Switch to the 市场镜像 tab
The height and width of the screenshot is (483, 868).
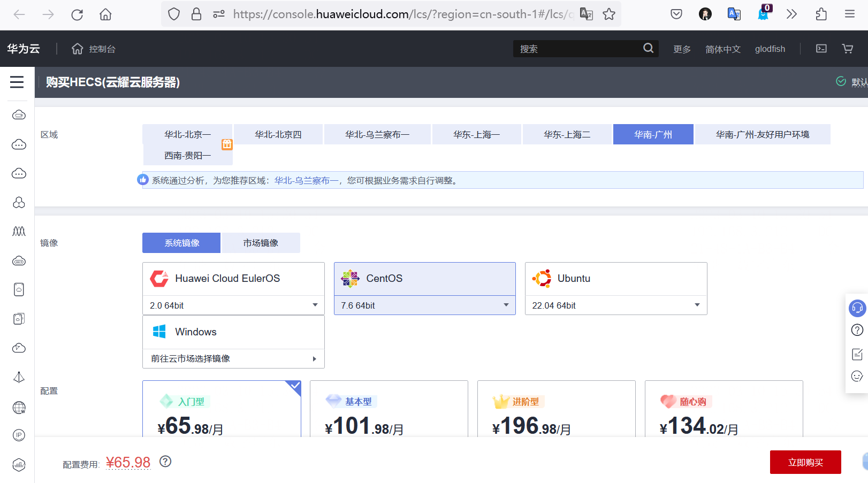261,243
